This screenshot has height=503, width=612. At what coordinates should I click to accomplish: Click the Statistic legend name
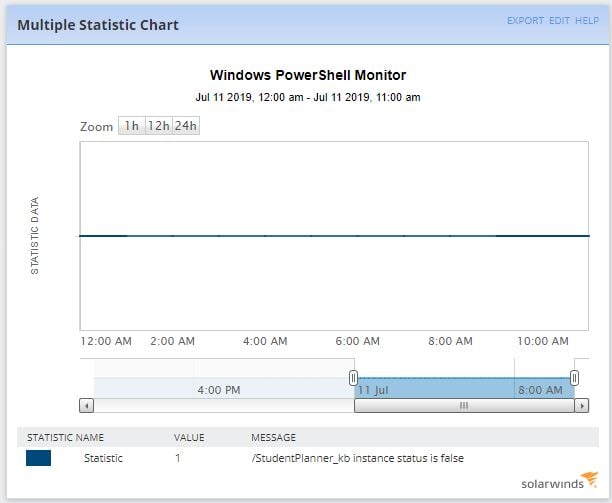click(103, 458)
